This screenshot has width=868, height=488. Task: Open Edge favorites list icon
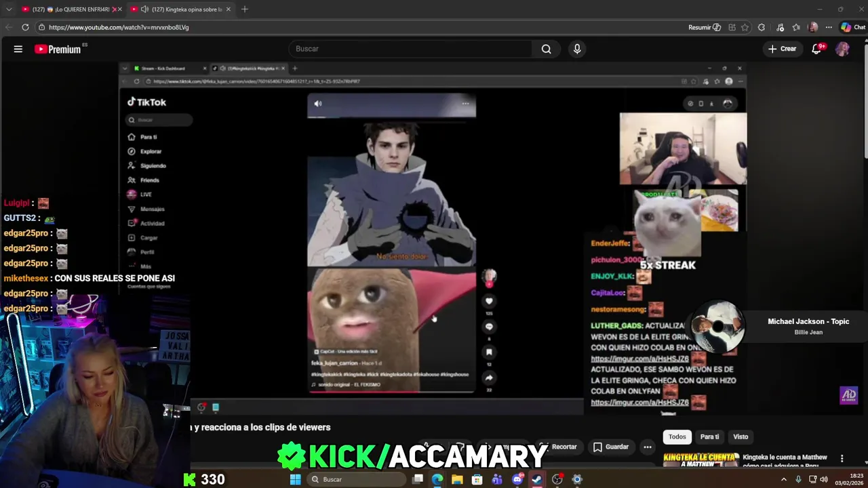tap(796, 27)
